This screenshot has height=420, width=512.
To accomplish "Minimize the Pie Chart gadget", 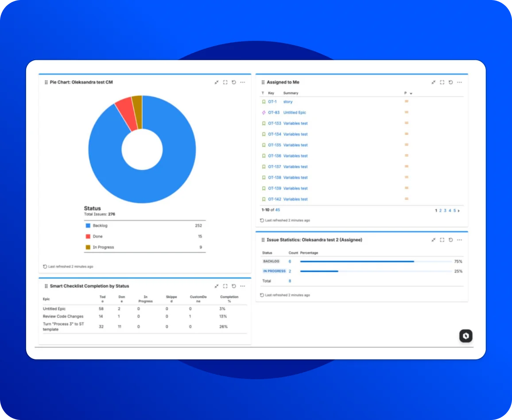I will pos(217,82).
